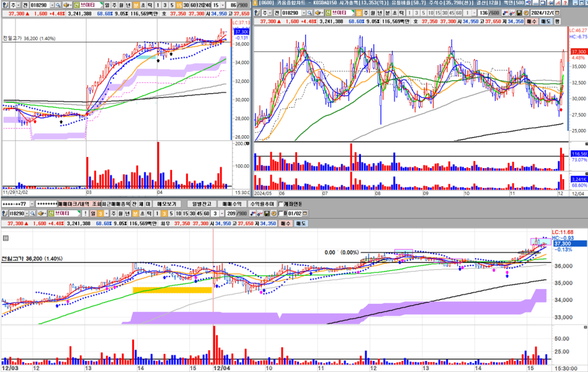Select 월 (monthly) period in bottom chart
Image resolution: width=588 pixels, height=372 pixels.
pos(121,213)
